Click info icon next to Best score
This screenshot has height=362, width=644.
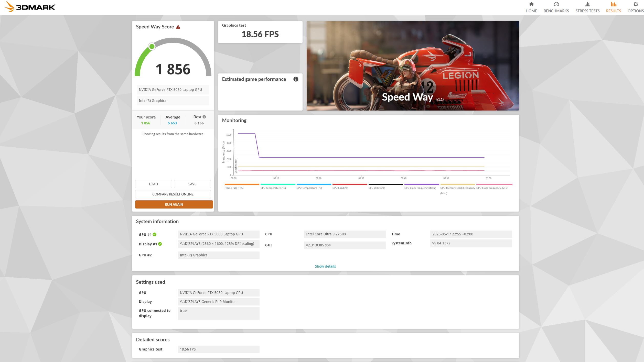click(x=204, y=117)
